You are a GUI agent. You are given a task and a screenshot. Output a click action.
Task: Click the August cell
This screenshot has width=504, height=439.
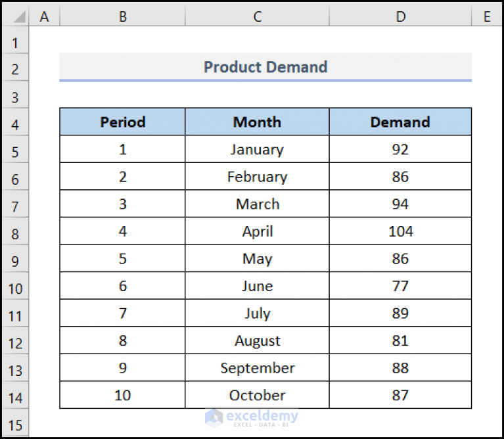257,340
